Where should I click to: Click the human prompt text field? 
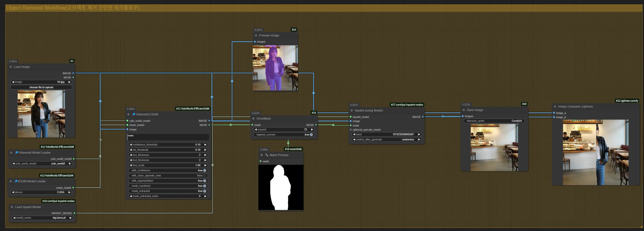tap(168, 137)
